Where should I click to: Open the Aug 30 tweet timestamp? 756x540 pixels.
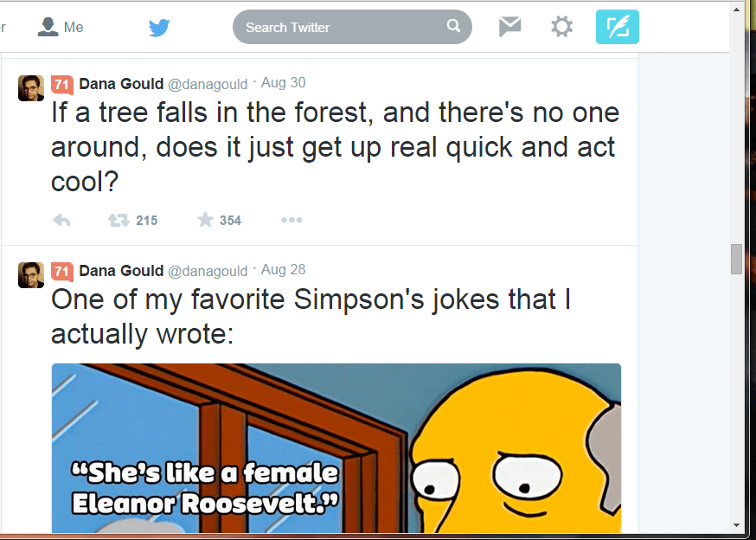(x=283, y=83)
